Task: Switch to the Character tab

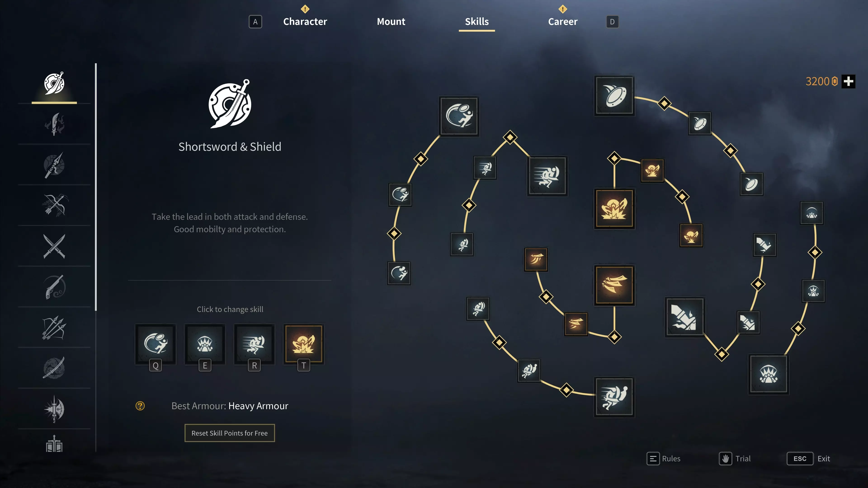Action: pyautogui.click(x=305, y=21)
